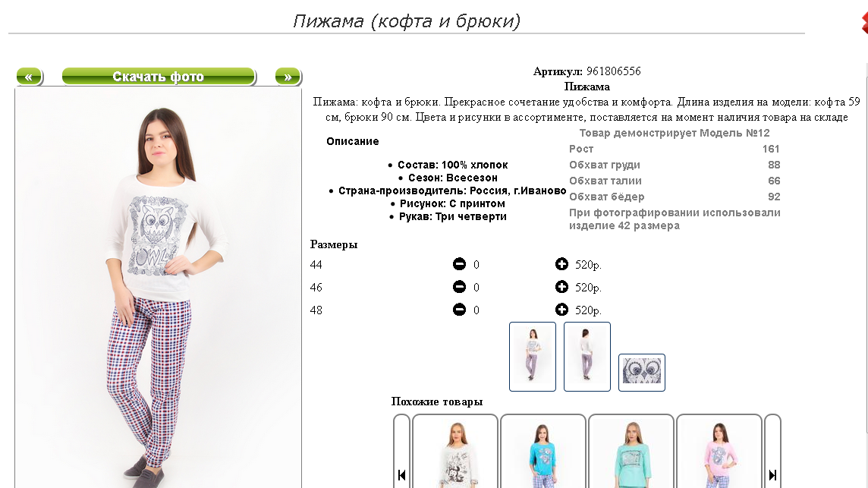868x488 pixels.
Task: Go to the previous photo with the « button
Action: (30, 77)
